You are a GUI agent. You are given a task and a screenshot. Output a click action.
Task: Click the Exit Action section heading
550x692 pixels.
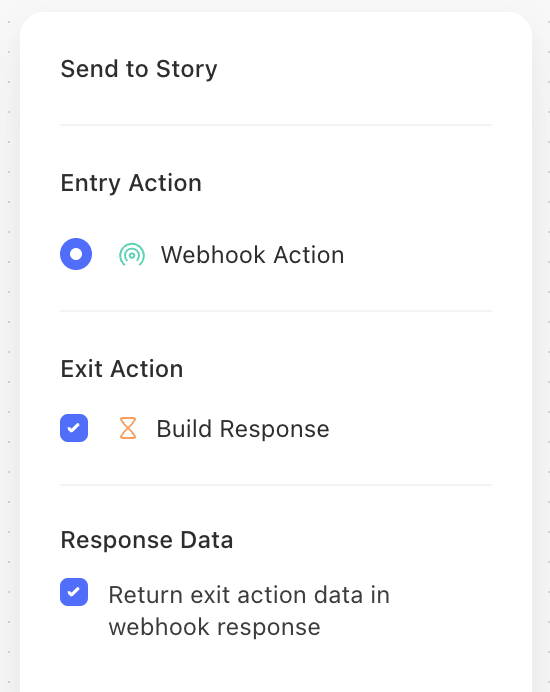coord(122,369)
